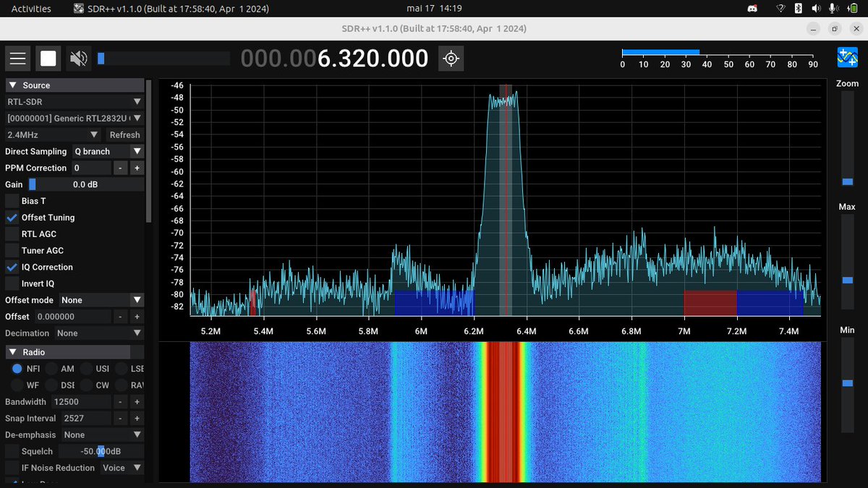Select the RAW radio mode

[122, 385]
